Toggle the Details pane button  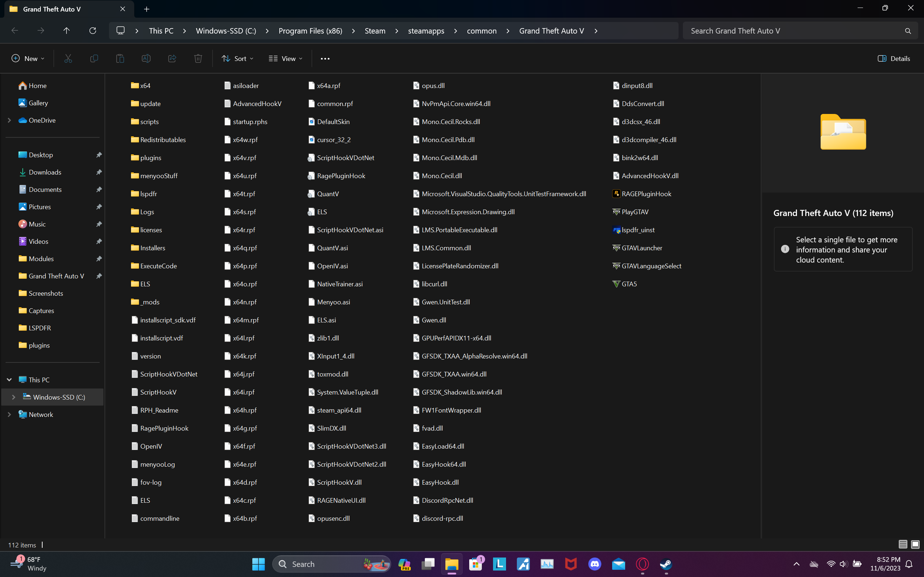pyautogui.click(x=893, y=58)
